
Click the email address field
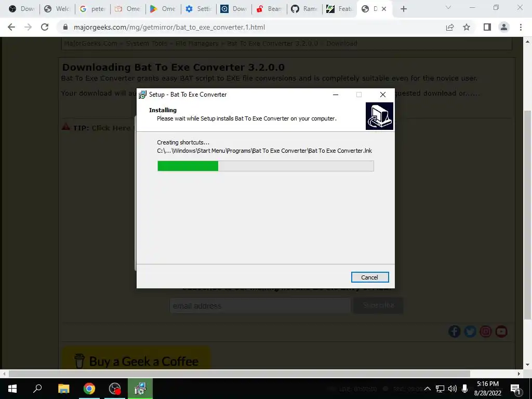[x=260, y=305]
